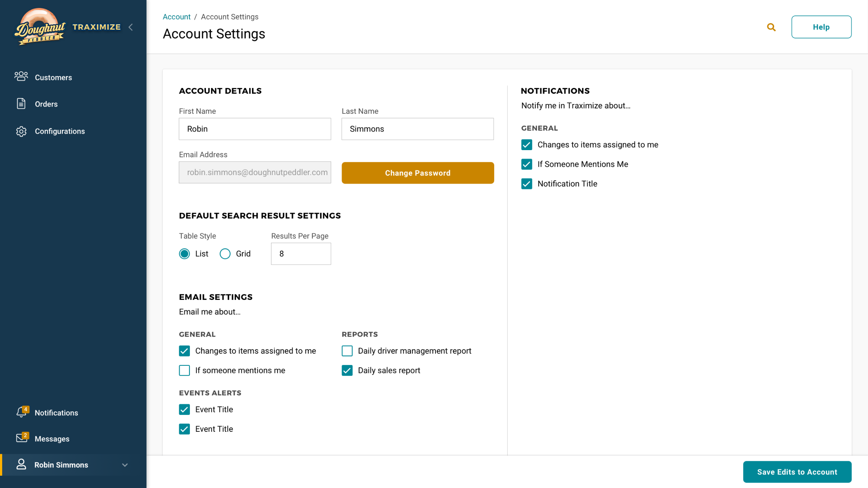The height and width of the screenshot is (488, 868).
Task: Enable Daily driver management report email
Action: point(347,351)
